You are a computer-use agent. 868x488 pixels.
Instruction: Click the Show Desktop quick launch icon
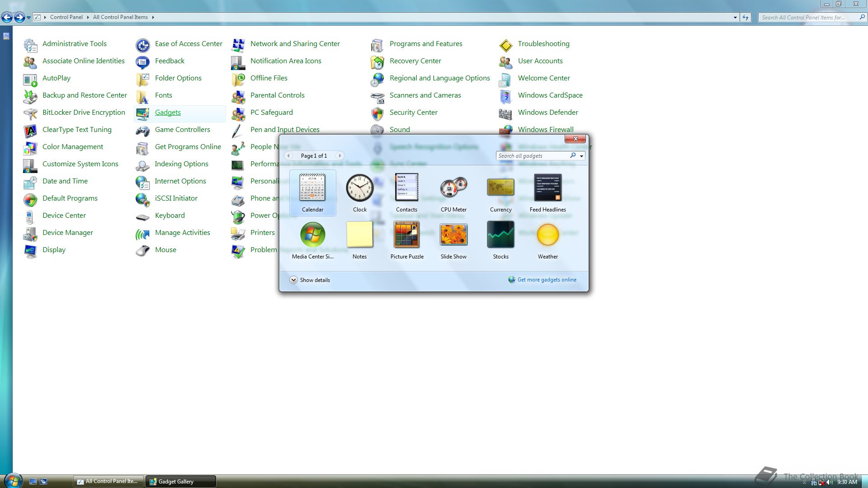click(x=33, y=482)
